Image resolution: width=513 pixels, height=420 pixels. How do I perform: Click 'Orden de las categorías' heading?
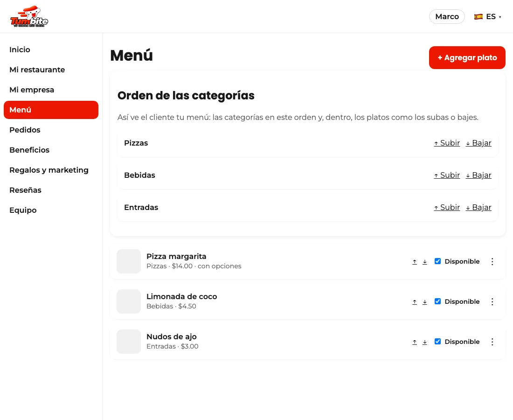point(186,96)
